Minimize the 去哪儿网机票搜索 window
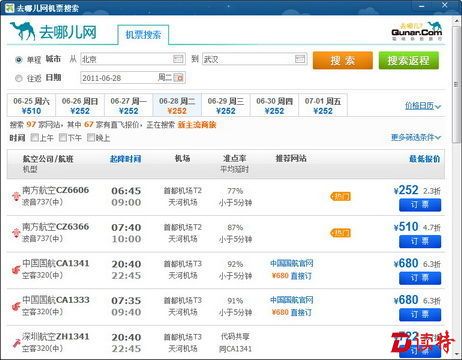462x360 pixels. [x=422, y=6]
